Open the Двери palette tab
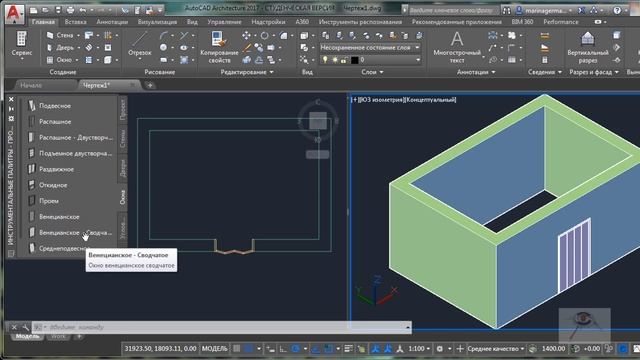The image size is (640, 360). tap(122, 168)
